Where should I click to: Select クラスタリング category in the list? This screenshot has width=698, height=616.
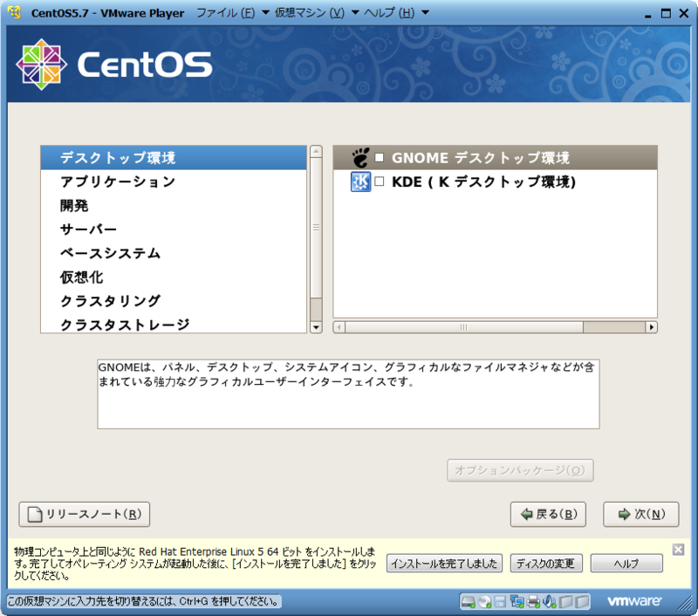tap(174, 301)
